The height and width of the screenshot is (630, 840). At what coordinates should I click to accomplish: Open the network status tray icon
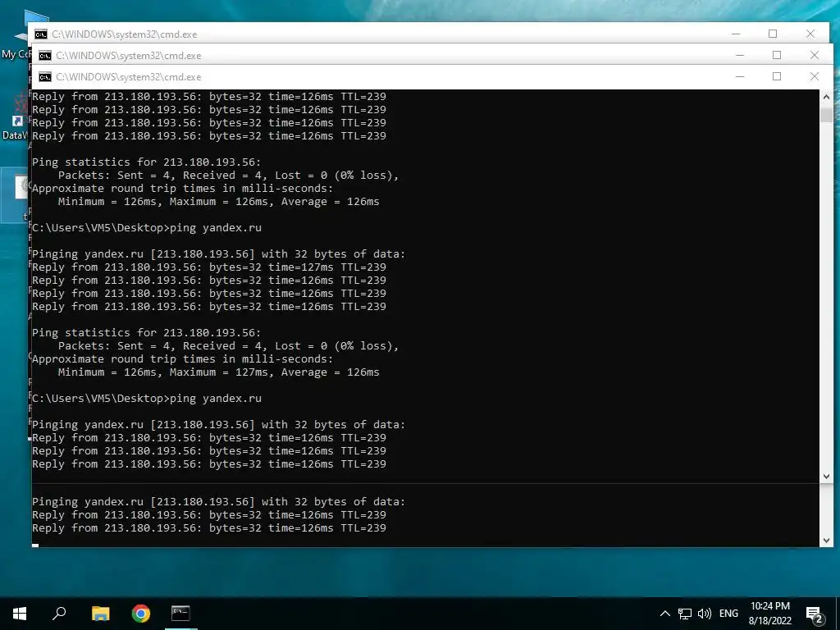[685, 614]
